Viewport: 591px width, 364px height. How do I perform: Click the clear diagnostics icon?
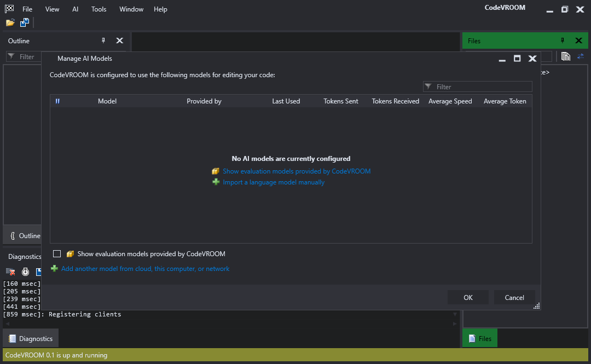coord(10,271)
